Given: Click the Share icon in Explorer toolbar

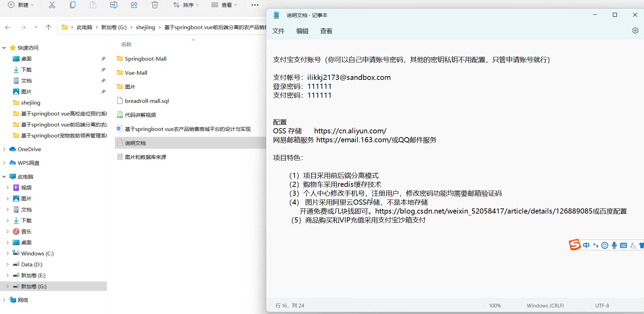Looking at the screenshot, I should pyautogui.click(x=134, y=5).
